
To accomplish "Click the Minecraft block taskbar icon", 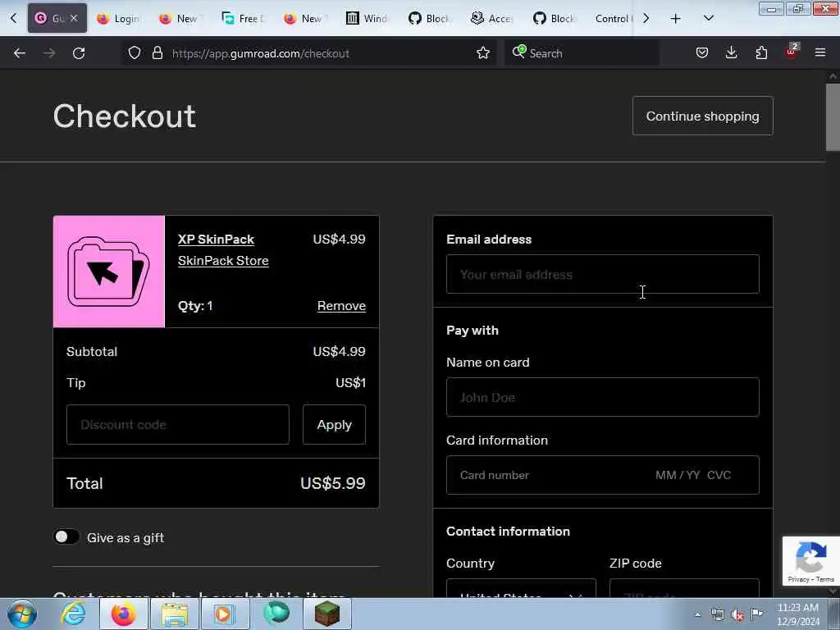I will pos(327,614).
